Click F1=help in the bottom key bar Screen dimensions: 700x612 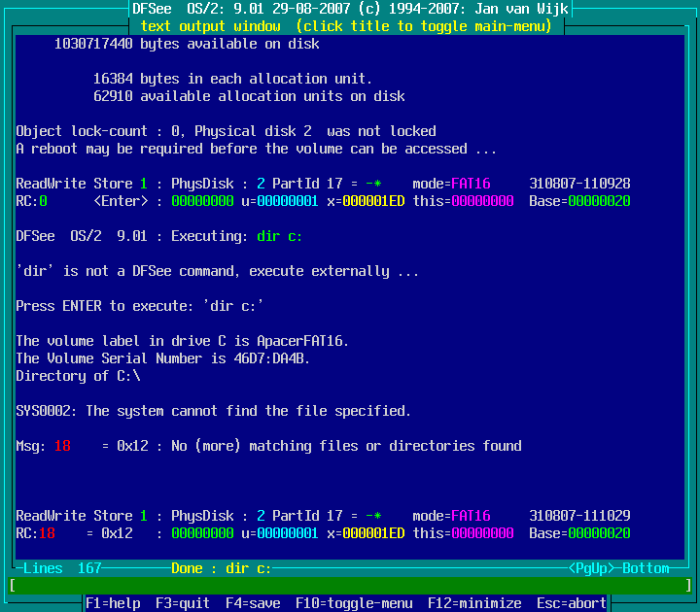(x=113, y=603)
